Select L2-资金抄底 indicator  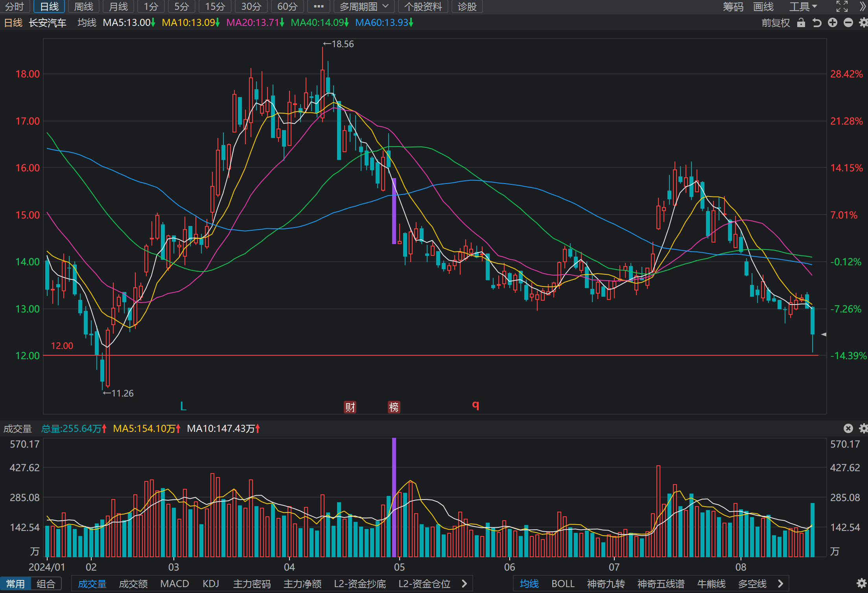click(x=360, y=584)
